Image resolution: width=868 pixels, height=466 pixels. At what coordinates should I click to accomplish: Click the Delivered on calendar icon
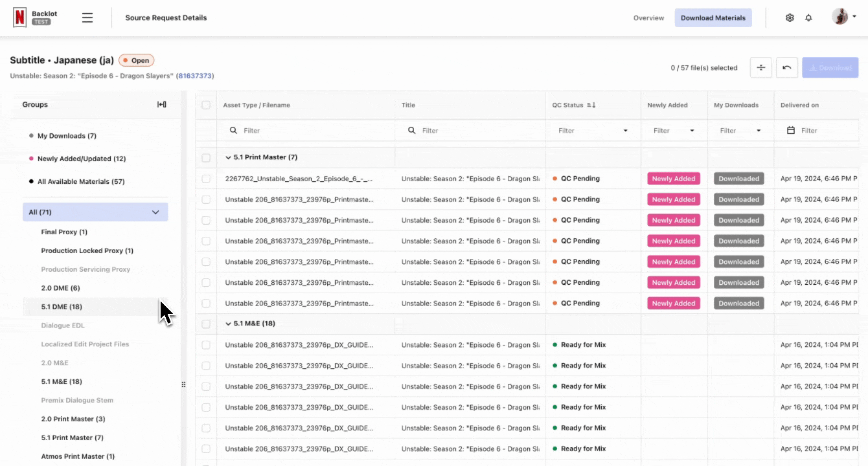[x=790, y=130]
